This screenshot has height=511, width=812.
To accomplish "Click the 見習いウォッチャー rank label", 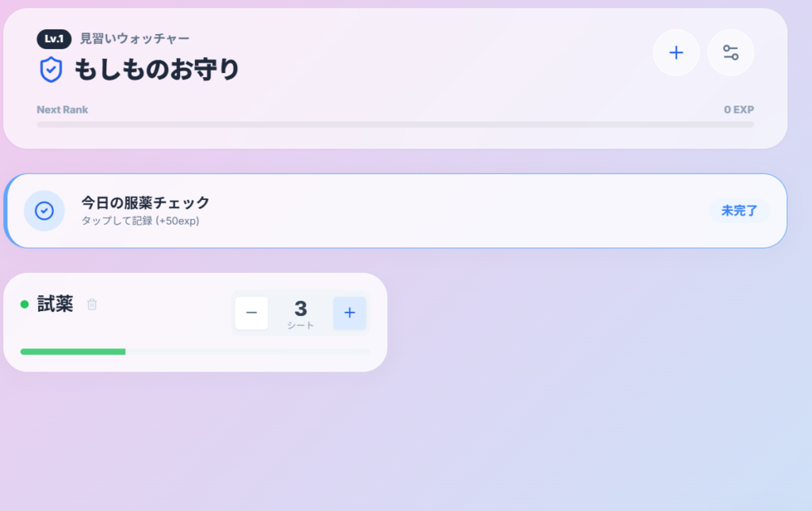I will (x=135, y=38).
